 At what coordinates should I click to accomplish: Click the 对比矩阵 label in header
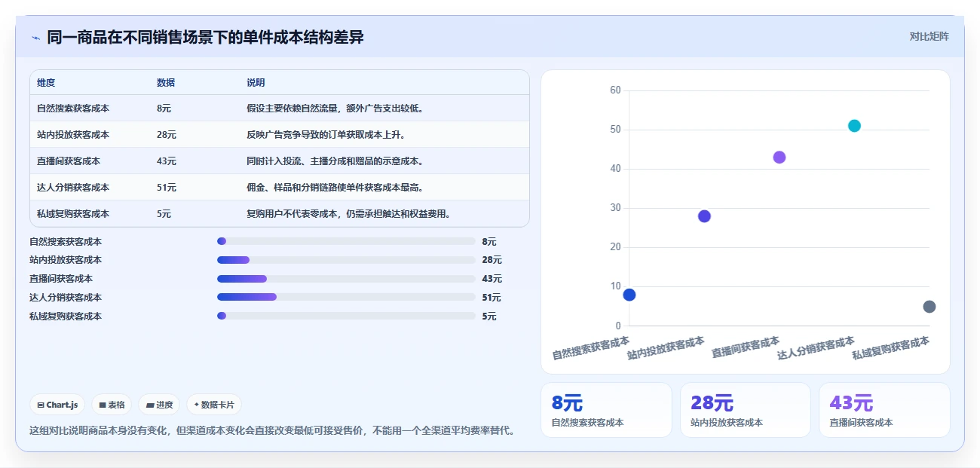click(x=929, y=37)
